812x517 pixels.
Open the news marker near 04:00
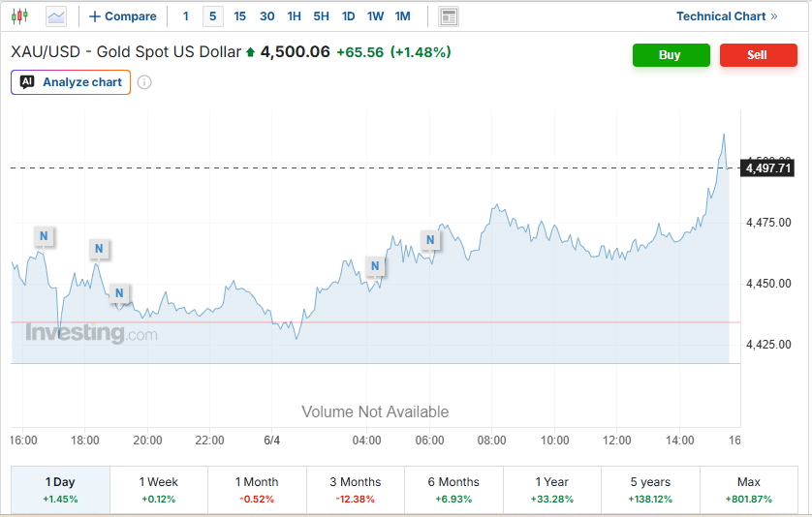(375, 266)
